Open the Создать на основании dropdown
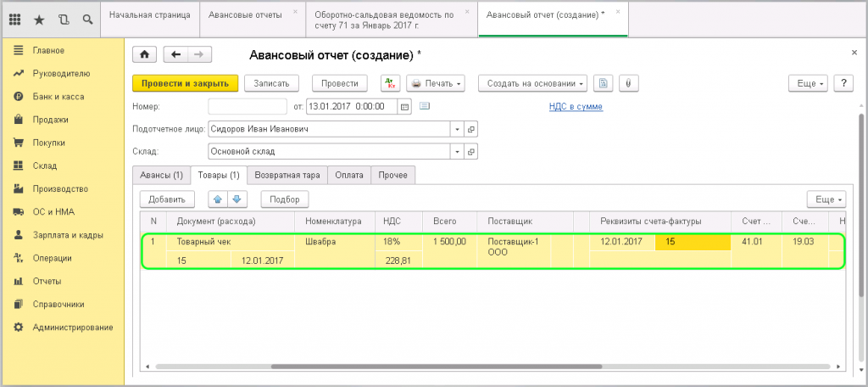 pyautogui.click(x=532, y=83)
